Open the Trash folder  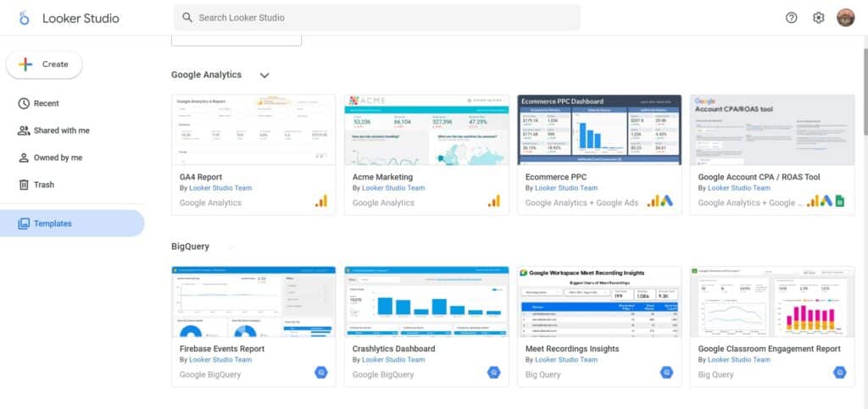click(x=43, y=185)
